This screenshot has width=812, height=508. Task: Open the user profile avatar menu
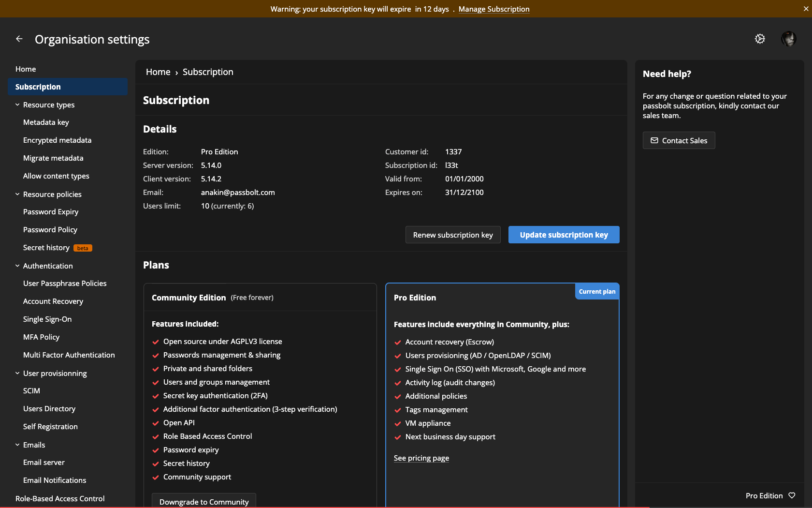click(789, 39)
